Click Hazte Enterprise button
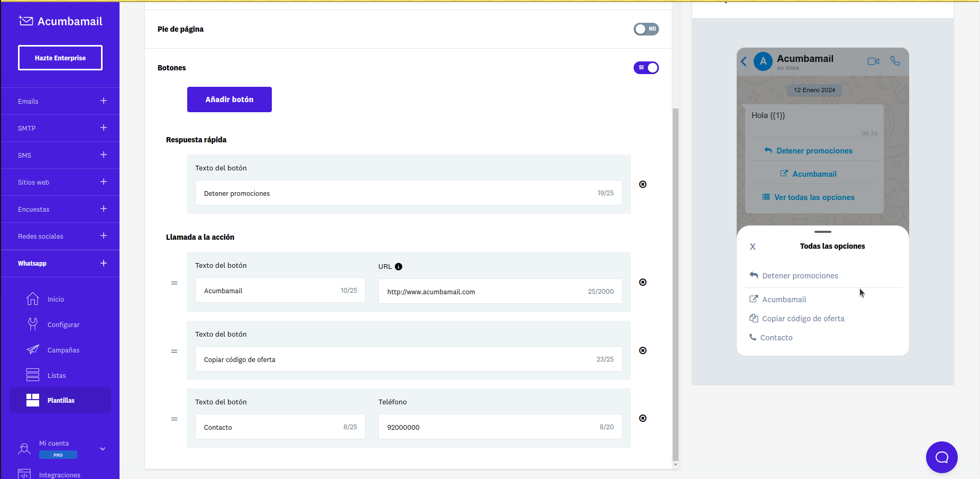 coord(60,58)
